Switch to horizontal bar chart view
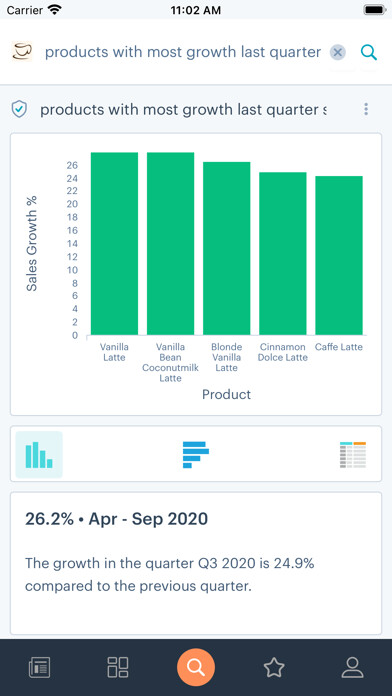Screen dimensions: 392x696 pyautogui.click(x=196, y=454)
